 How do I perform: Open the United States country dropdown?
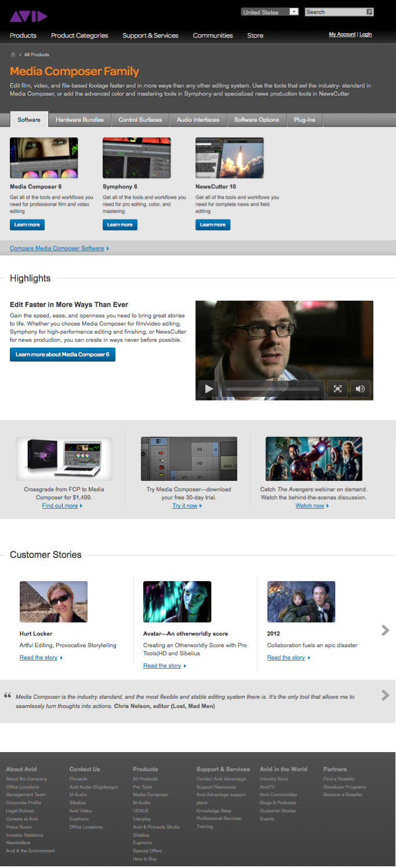[270, 12]
